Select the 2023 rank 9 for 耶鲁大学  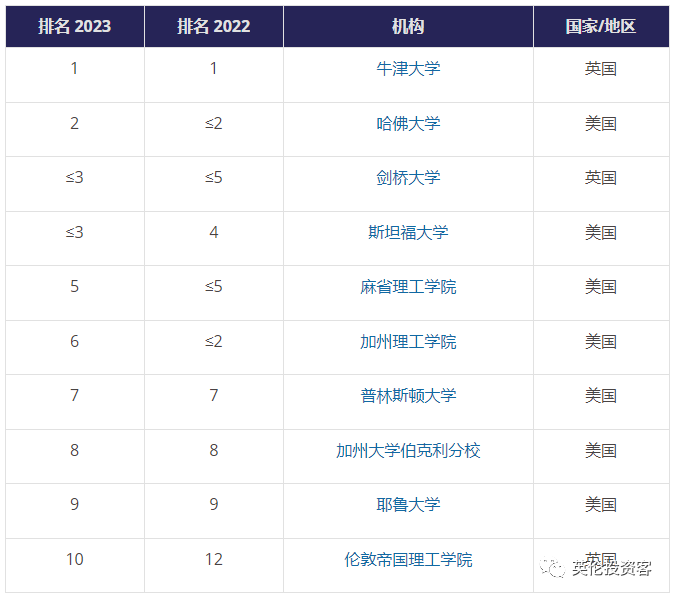point(75,504)
